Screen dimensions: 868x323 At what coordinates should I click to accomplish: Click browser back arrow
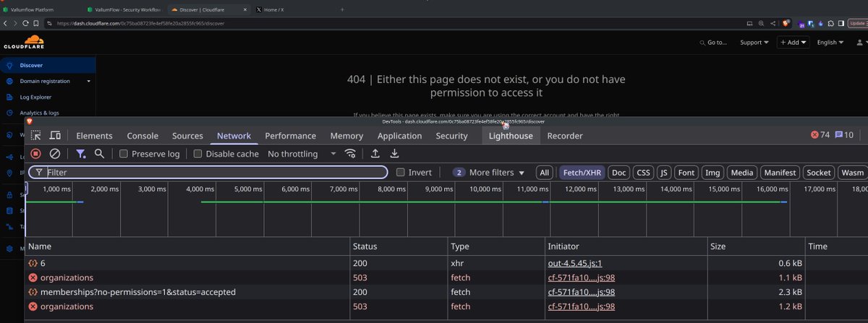(6, 23)
